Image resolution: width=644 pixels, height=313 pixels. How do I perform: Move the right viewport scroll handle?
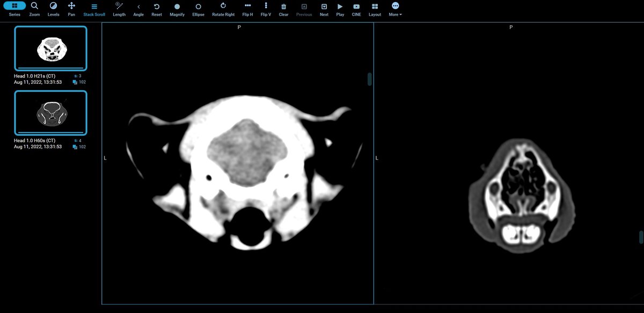641,237
